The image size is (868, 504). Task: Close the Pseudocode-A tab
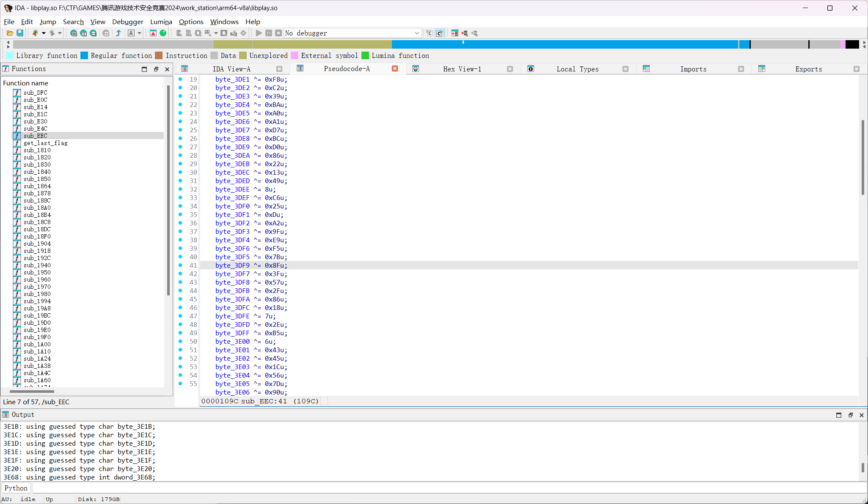[x=395, y=68]
